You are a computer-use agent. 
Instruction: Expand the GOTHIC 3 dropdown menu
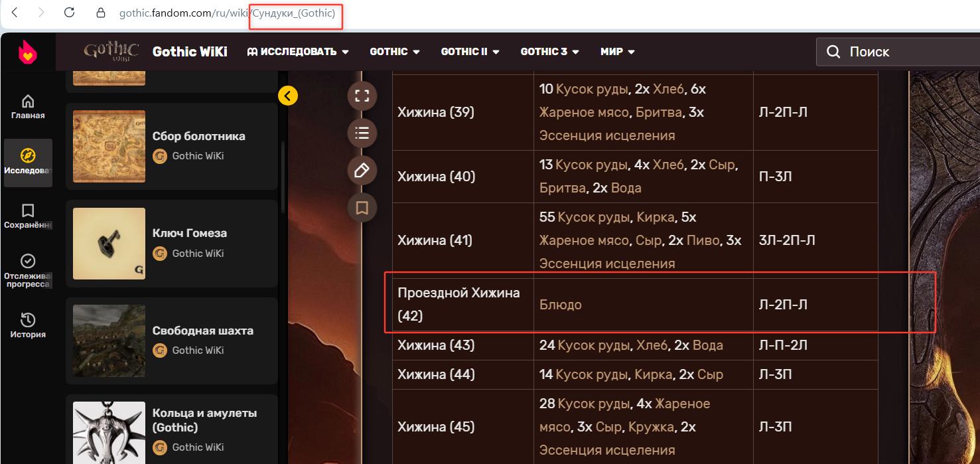550,52
